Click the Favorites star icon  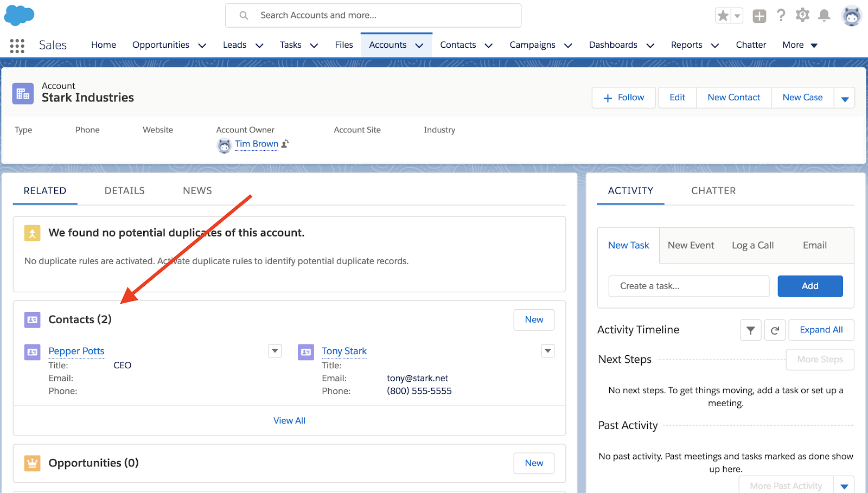click(723, 16)
